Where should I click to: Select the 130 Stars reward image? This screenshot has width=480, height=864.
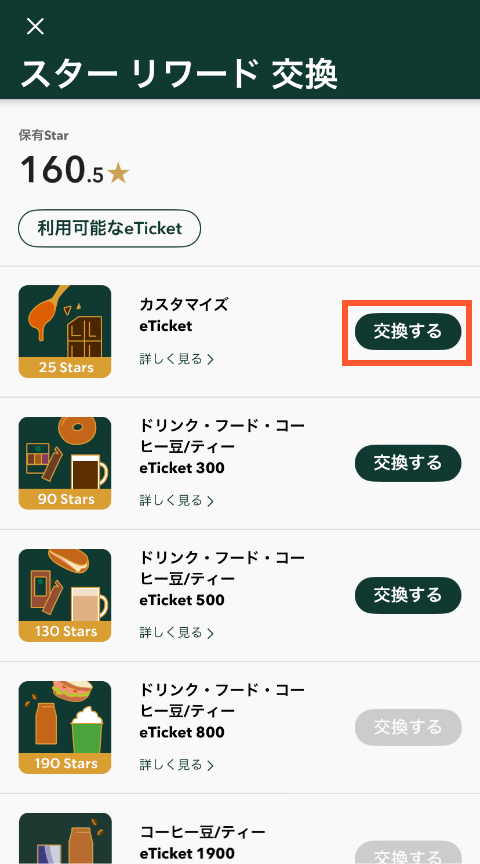(x=65, y=595)
